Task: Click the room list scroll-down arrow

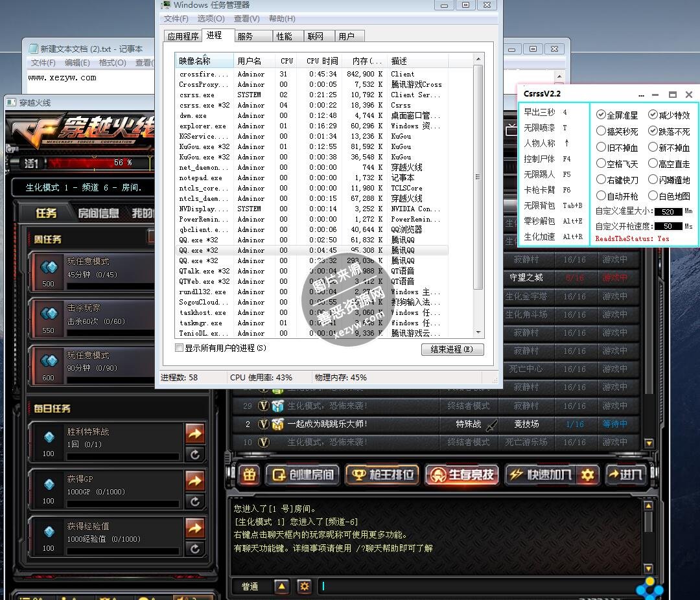Action: coord(649,443)
